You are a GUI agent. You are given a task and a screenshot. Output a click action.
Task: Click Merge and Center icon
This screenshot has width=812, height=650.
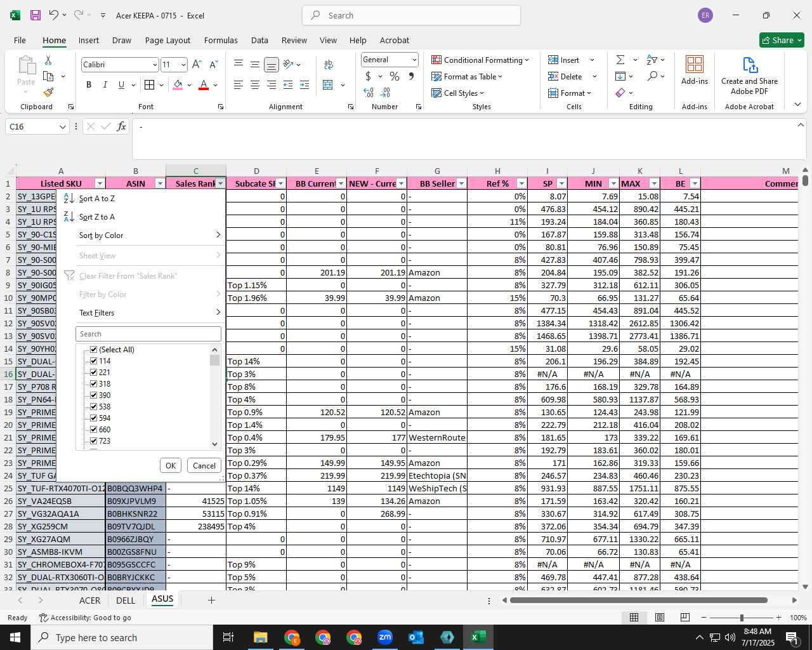point(328,84)
